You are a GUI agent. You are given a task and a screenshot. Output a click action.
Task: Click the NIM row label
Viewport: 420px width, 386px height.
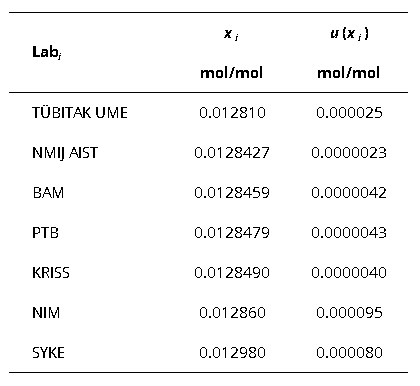(x=46, y=313)
